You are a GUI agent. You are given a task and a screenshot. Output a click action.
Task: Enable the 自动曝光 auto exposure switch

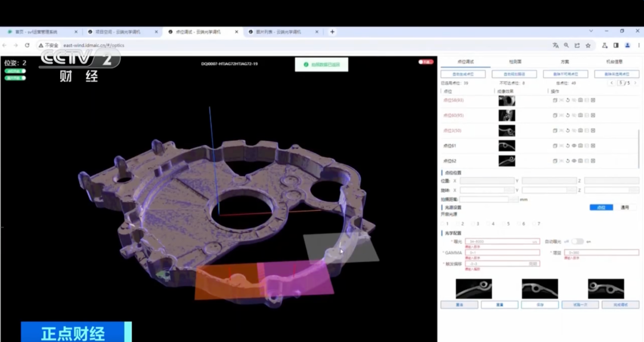point(577,241)
